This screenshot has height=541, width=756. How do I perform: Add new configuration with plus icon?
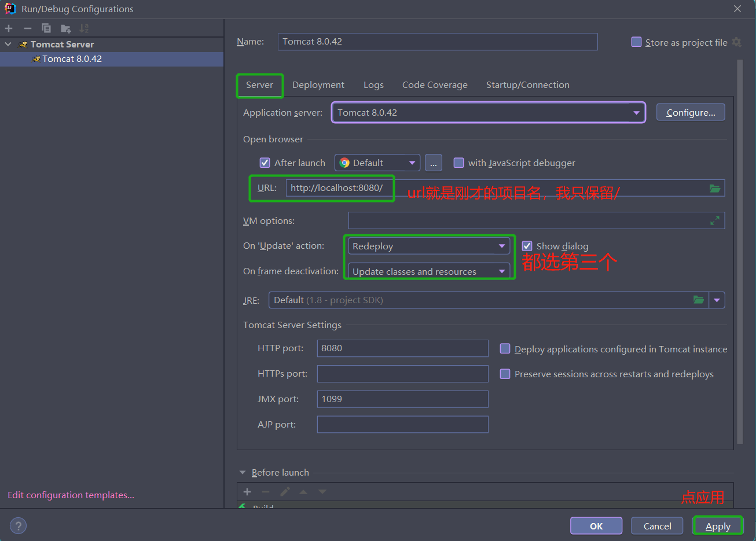(x=9, y=28)
